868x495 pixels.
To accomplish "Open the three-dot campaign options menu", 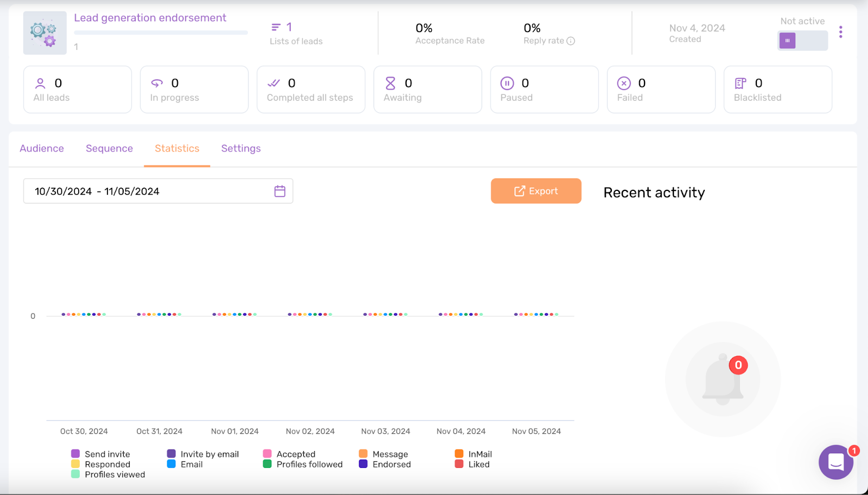I will coord(840,32).
